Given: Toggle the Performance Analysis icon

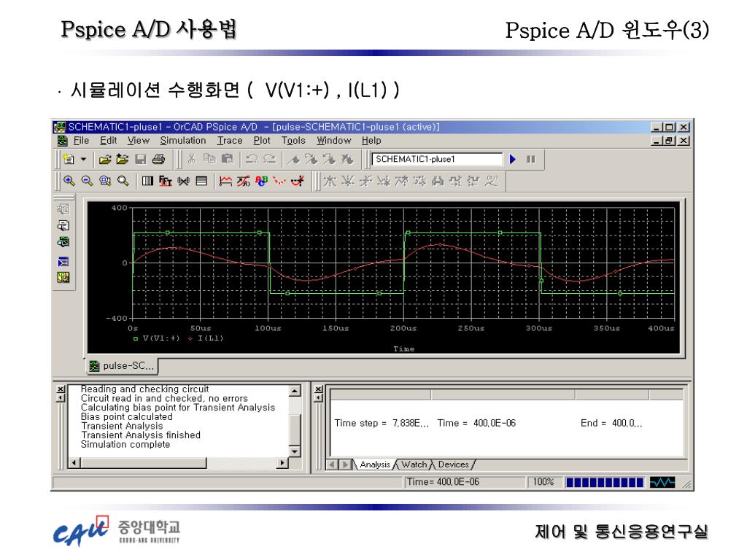Looking at the screenshot, I should coord(183,181).
